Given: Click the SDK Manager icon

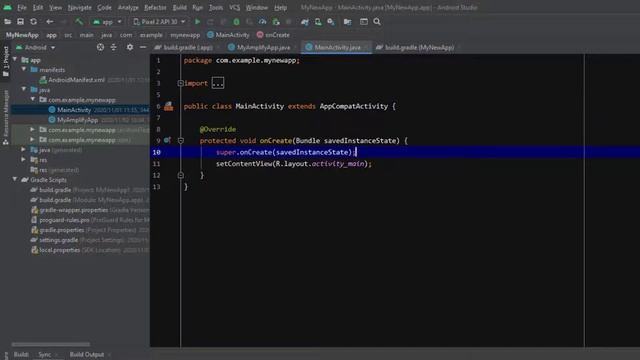Looking at the screenshot, I should coord(331,22).
